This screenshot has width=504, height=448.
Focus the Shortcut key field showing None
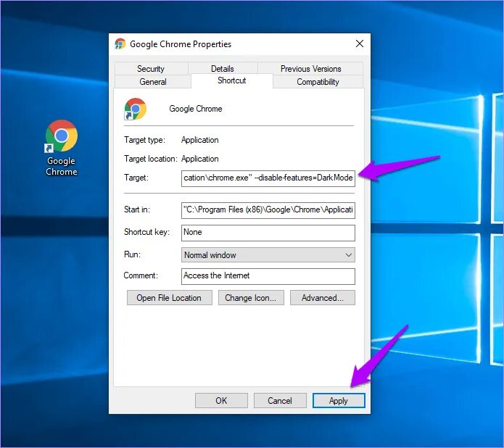(268, 233)
